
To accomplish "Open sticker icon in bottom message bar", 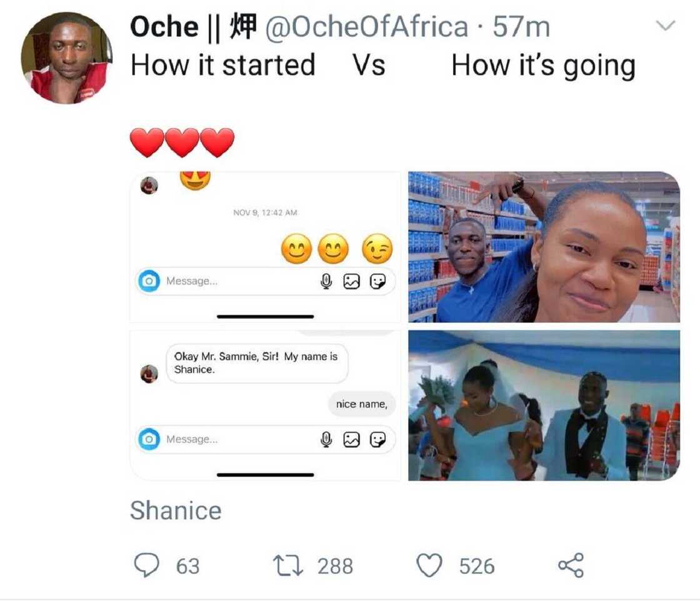I will pos(377,440).
